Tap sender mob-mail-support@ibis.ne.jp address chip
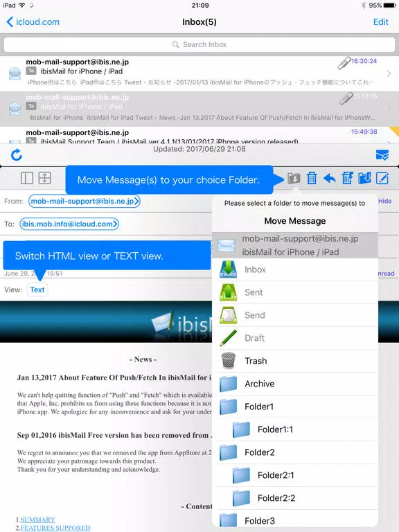The image size is (399, 532). click(84, 201)
